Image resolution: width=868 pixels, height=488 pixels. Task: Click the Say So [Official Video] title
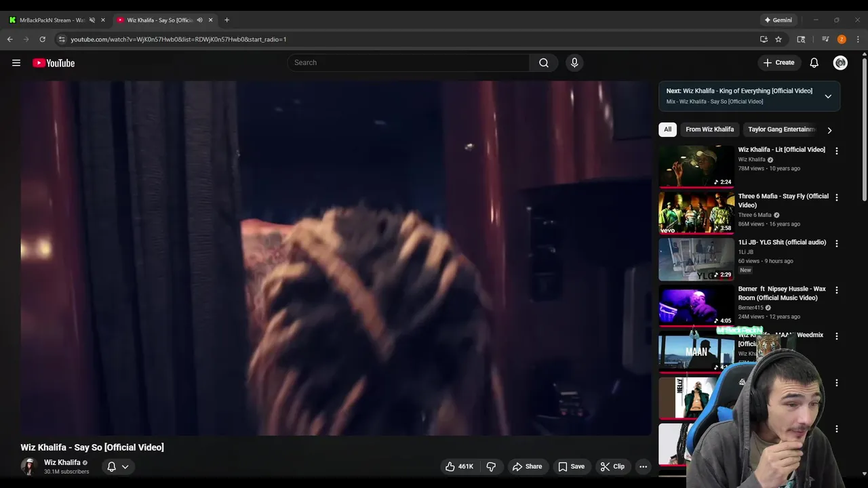tap(92, 447)
